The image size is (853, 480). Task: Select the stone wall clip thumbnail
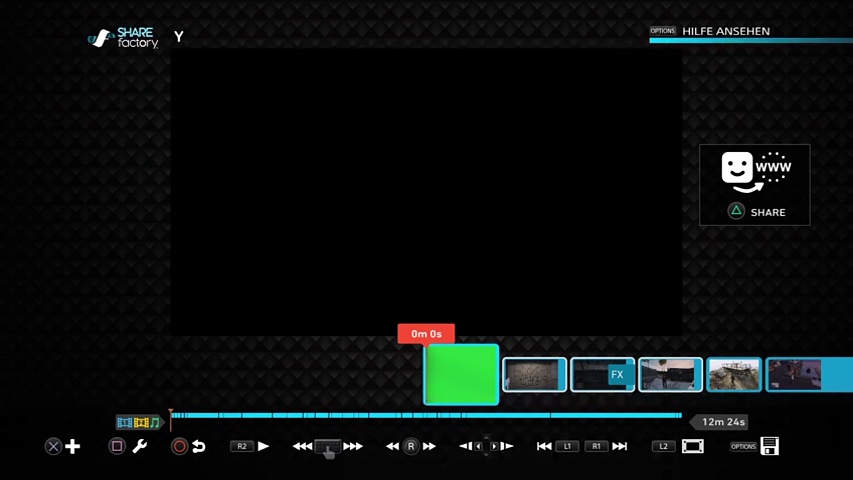[534, 375]
